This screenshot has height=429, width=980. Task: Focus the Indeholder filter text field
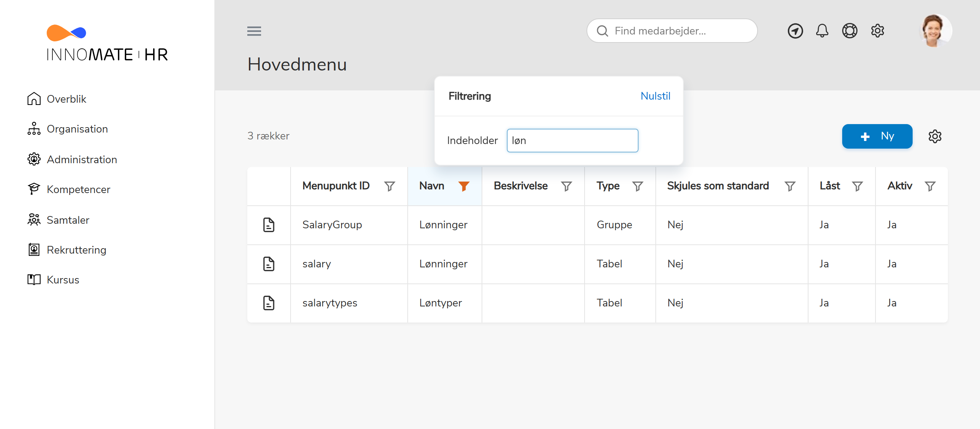pyautogui.click(x=572, y=141)
